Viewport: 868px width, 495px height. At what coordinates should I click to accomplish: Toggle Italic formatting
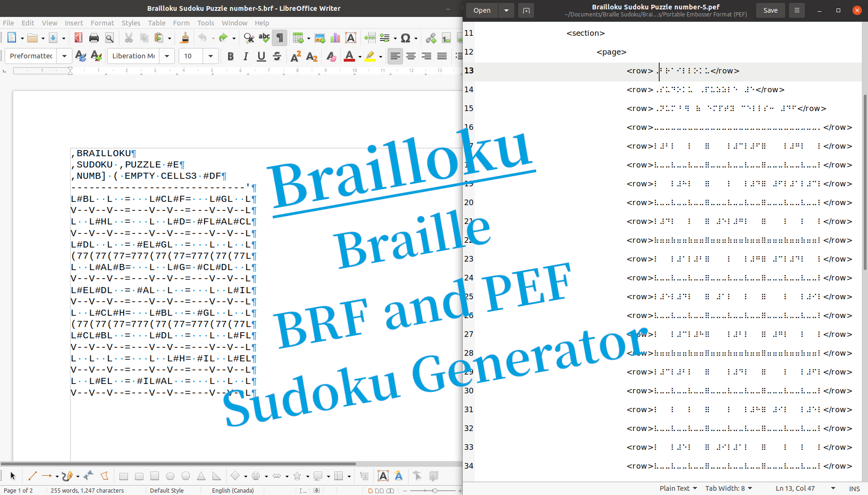(246, 56)
